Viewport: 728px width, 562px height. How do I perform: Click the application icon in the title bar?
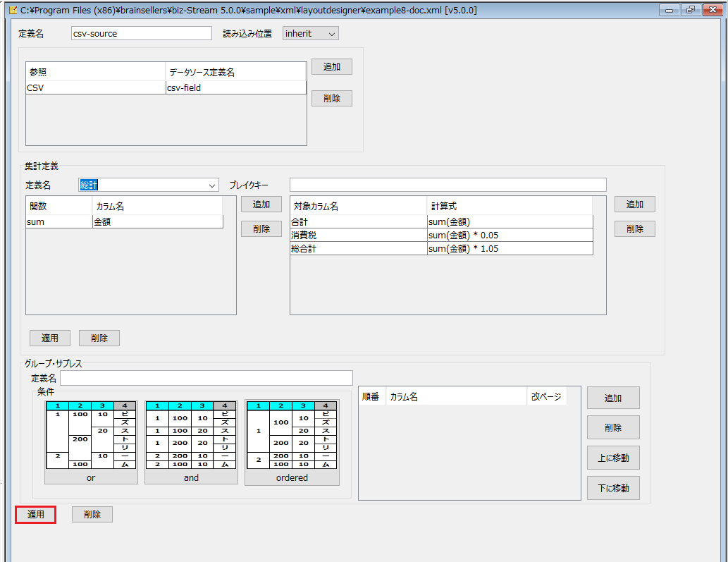tap(13, 10)
